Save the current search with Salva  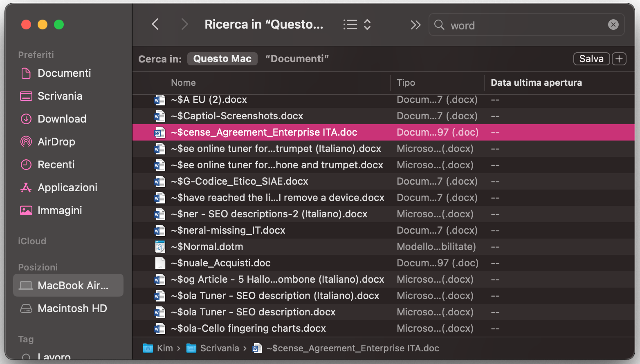(591, 59)
